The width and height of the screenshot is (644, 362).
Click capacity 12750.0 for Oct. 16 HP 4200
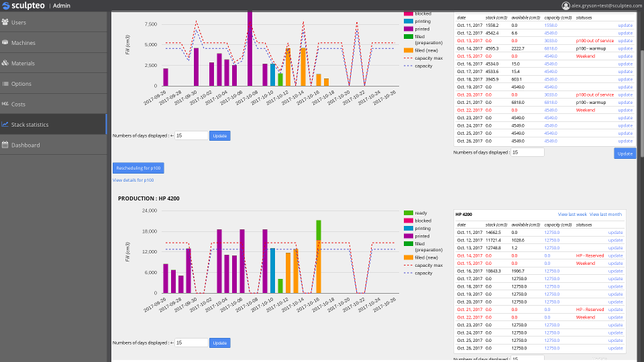pyautogui.click(x=552, y=271)
